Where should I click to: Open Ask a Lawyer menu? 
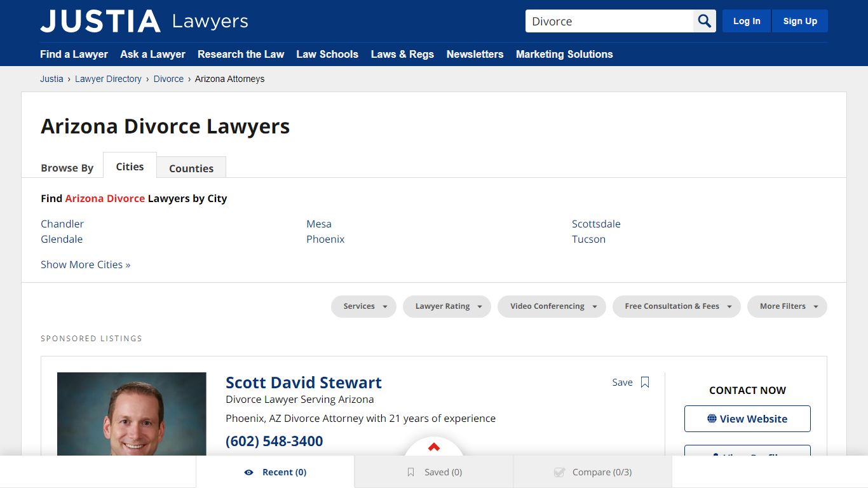click(x=153, y=54)
